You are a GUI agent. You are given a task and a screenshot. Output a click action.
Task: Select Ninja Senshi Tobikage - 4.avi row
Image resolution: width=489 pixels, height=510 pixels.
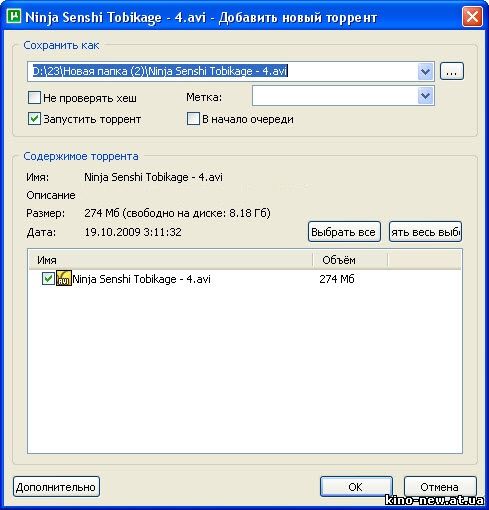(245, 279)
